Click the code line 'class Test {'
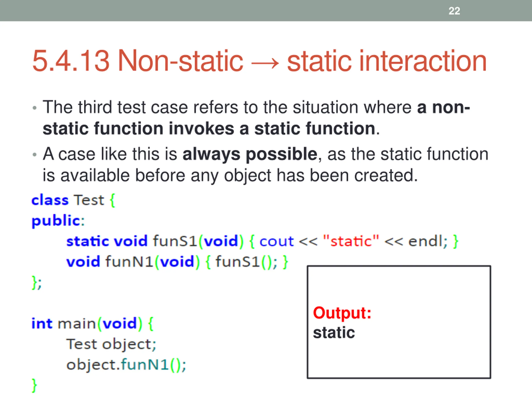Screen dimensions: 532x399 pos(73,200)
